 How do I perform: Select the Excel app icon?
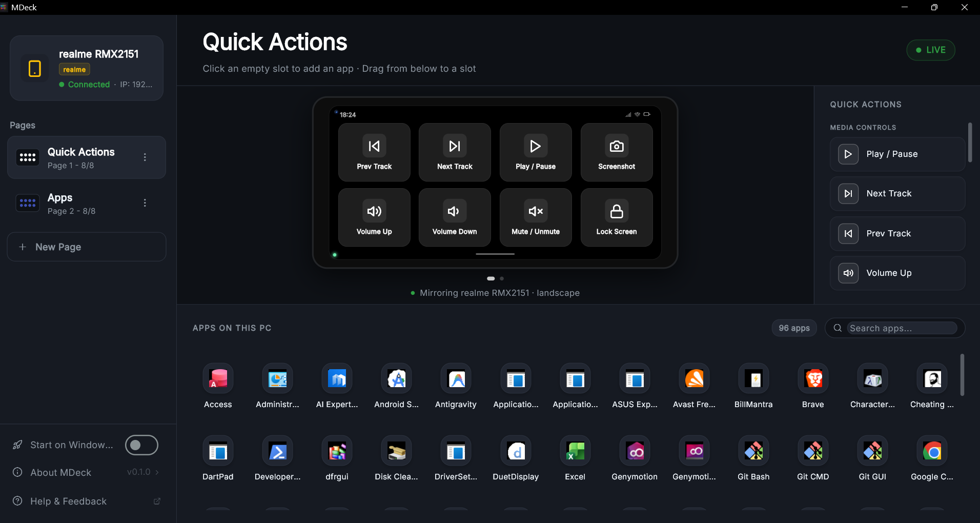pyautogui.click(x=575, y=451)
